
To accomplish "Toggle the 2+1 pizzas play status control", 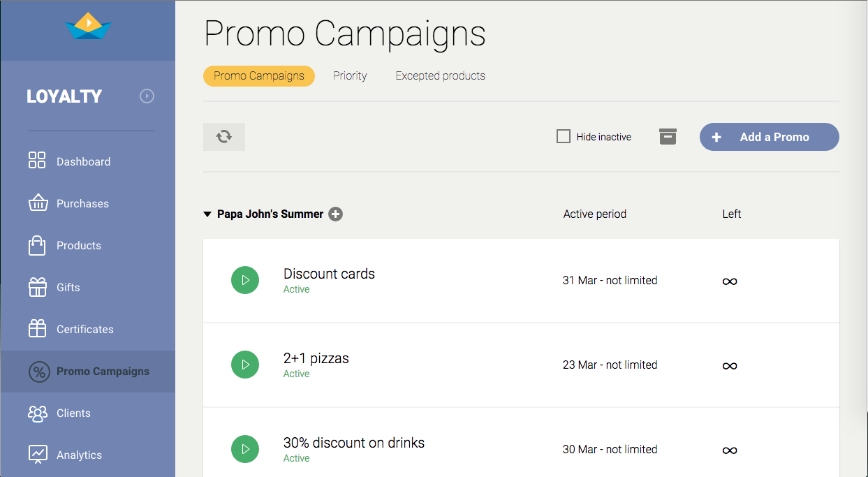I will pyautogui.click(x=245, y=364).
